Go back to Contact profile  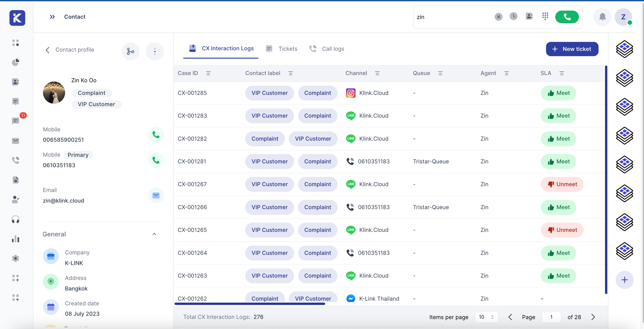tap(48, 50)
